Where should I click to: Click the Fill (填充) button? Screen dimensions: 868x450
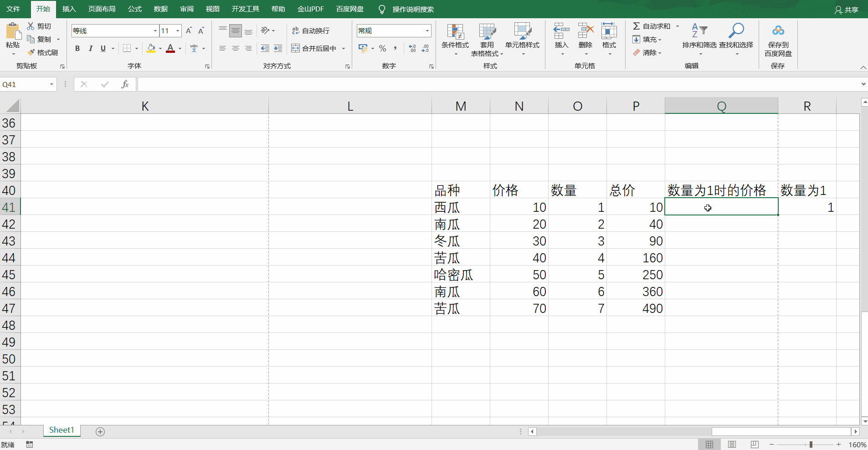(x=646, y=39)
